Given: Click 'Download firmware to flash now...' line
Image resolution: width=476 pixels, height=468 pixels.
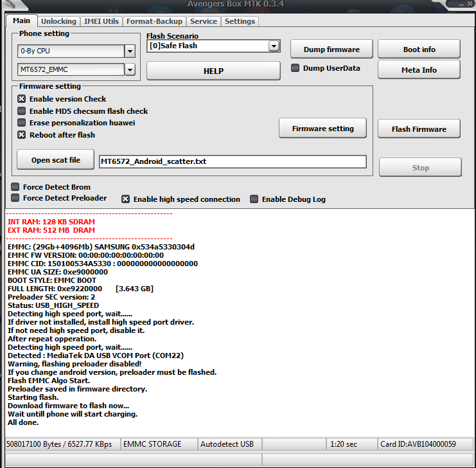Looking at the screenshot, I should click(x=68, y=406).
